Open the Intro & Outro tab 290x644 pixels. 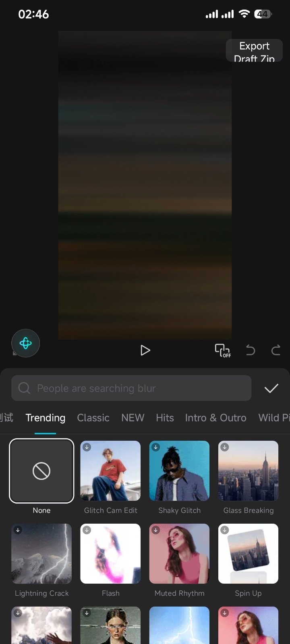point(215,418)
